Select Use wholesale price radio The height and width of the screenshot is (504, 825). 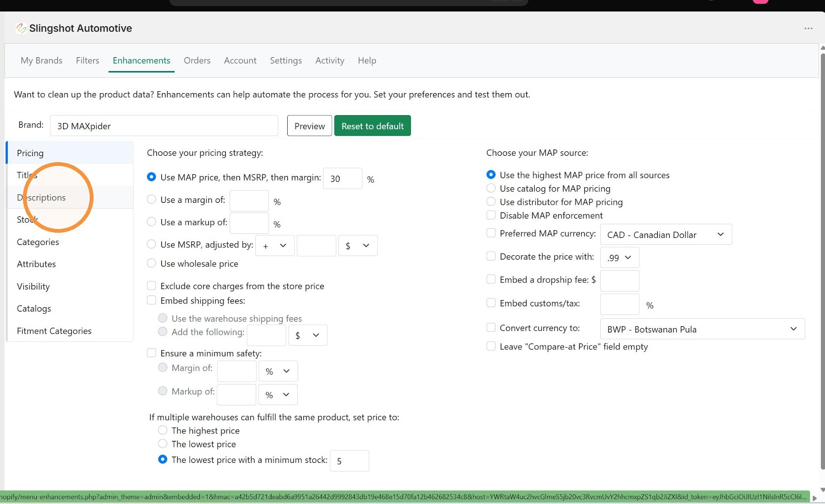click(151, 263)
